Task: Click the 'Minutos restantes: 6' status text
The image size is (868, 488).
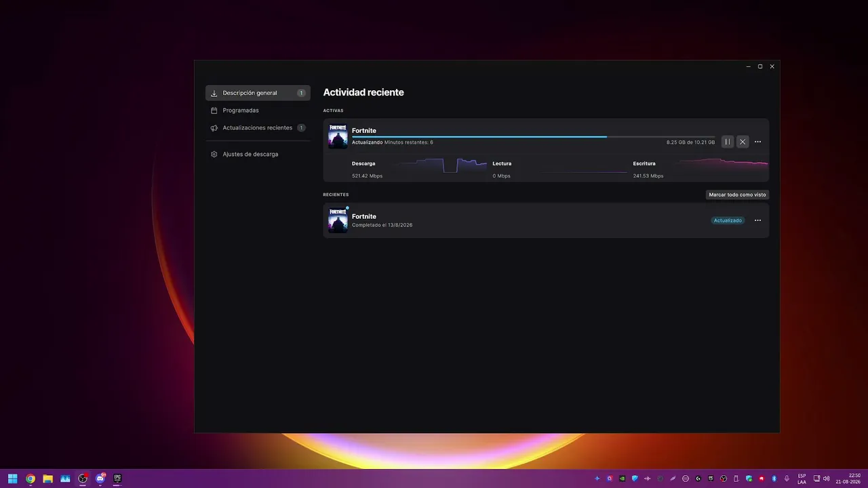Action: [408, 142]
